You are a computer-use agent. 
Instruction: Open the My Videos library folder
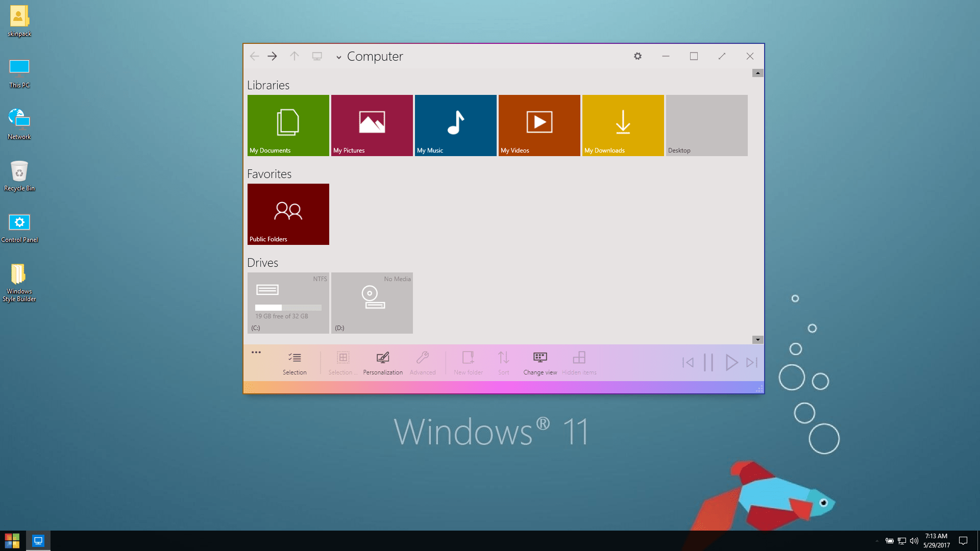point(539,125)
